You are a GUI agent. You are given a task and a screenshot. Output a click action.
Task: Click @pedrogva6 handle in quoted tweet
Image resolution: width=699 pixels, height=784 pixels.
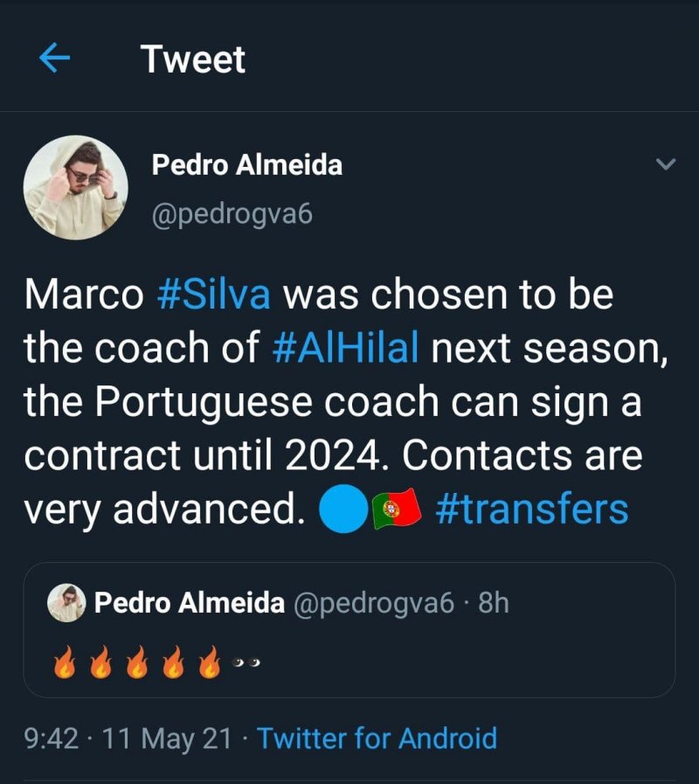click(x=374, y=603)
